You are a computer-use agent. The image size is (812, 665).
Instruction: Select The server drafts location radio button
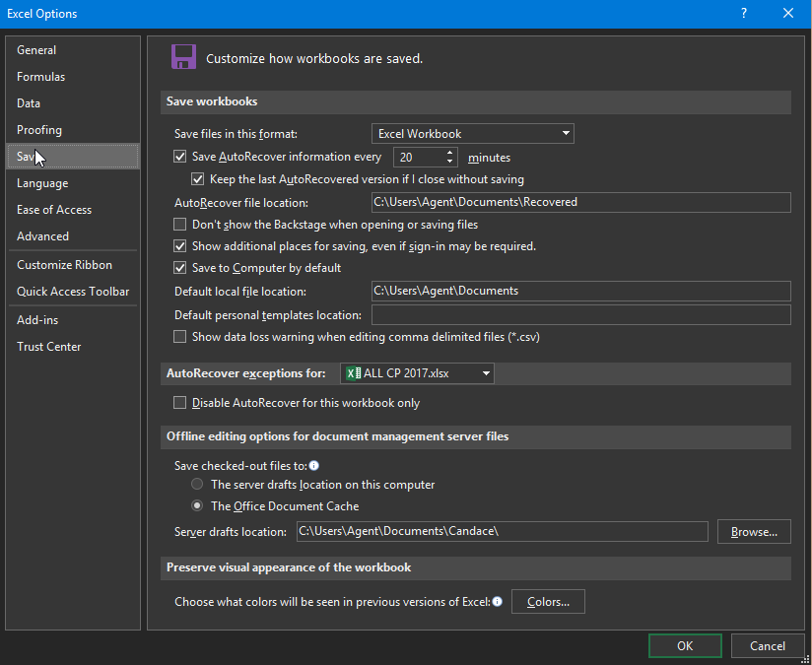coord(197,485)
